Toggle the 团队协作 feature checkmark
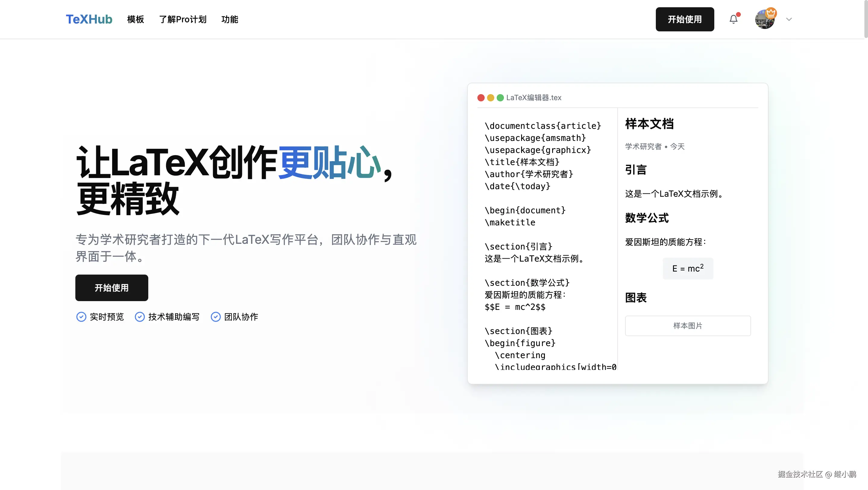 pyautogui.click(x=216, y=317)
